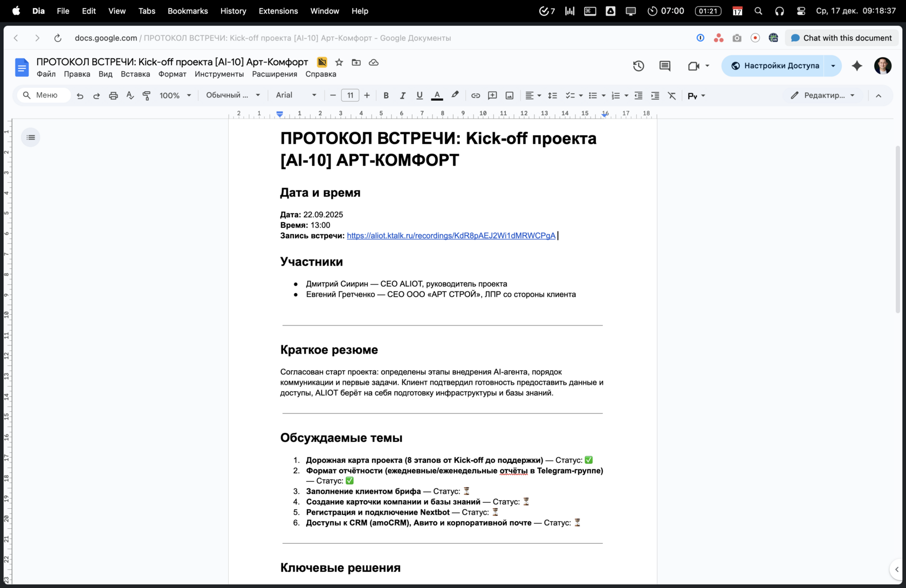Toggle italic formatting
This screenshot has height=588, width=906.
402,95
